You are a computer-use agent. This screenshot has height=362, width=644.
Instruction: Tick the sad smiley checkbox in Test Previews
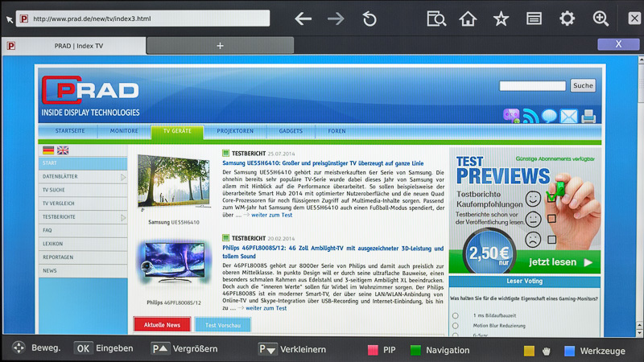(551, 239)
